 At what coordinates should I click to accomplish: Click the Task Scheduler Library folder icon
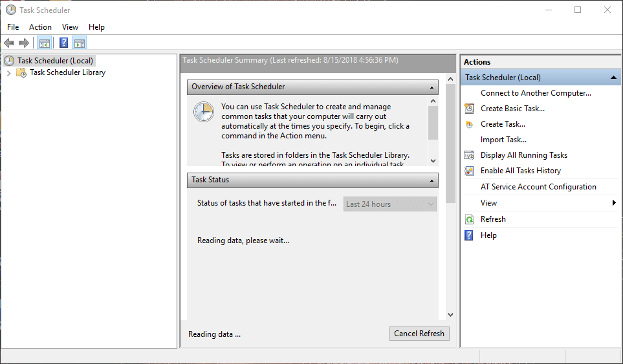(x=21, y=72)
